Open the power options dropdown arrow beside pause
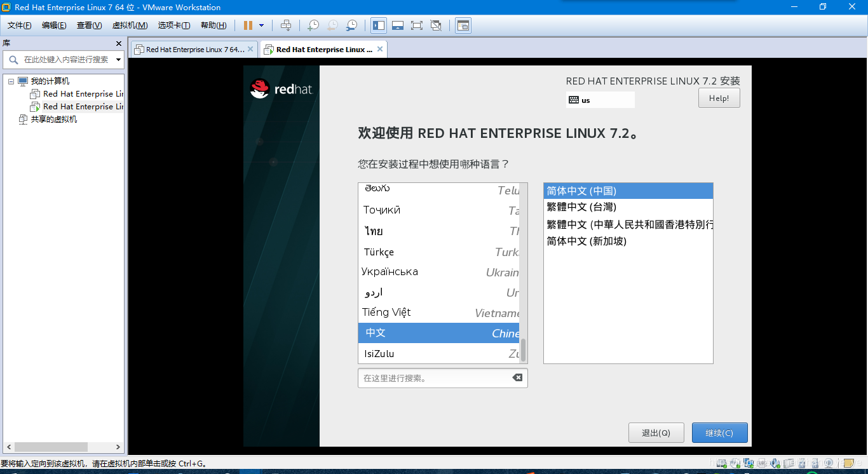 point(261,25)
